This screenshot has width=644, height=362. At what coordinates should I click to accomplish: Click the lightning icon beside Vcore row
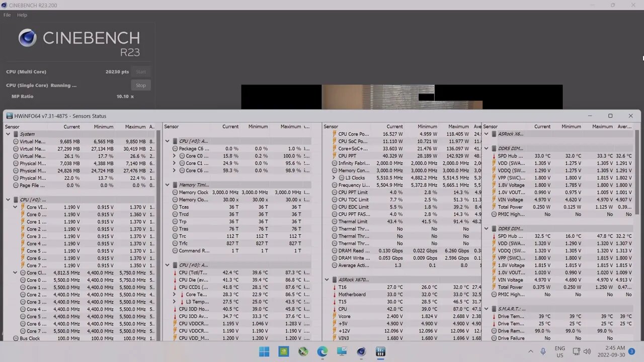click(x=334, y=317)
